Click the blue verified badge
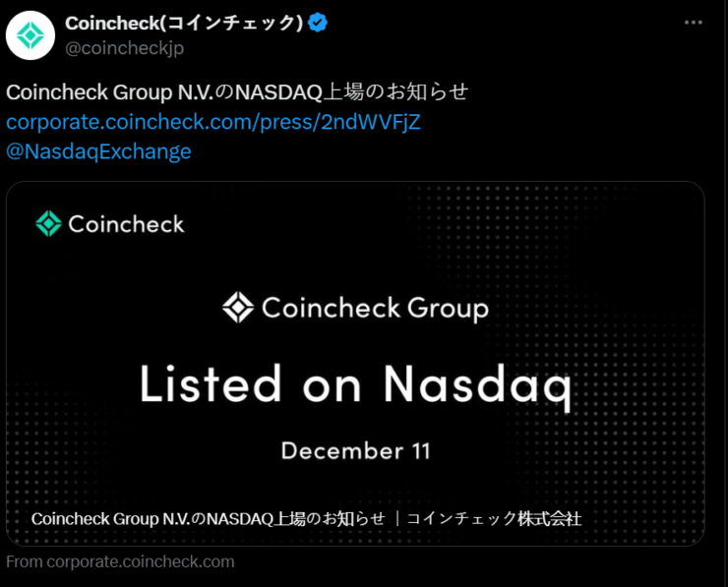The width and height of the screenshot is (728, 587). [x=318, y=23]
